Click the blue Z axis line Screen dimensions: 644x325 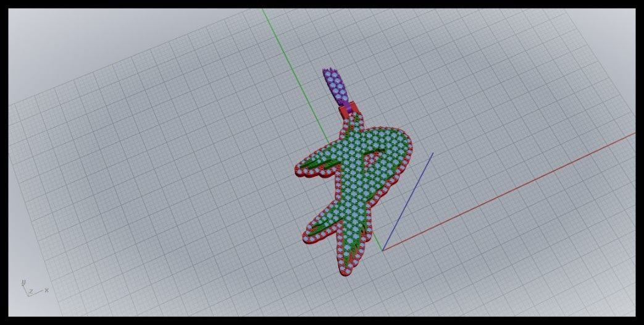[408, 201]
